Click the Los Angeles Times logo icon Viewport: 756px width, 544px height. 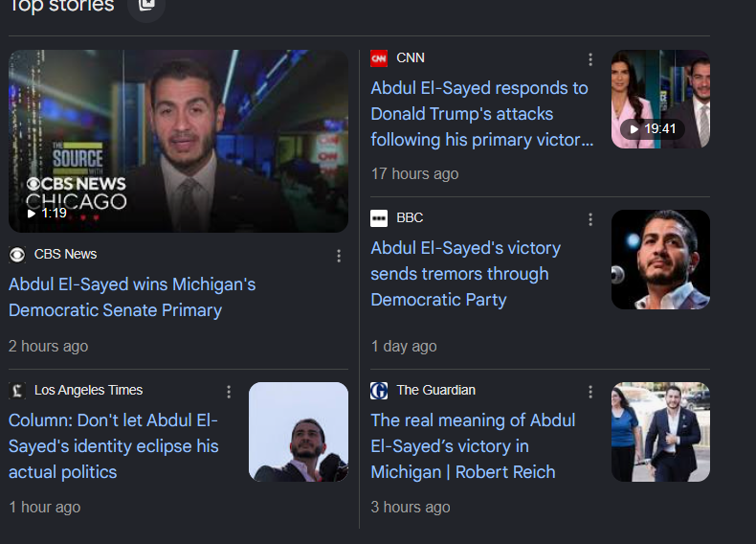coord(17,390)
